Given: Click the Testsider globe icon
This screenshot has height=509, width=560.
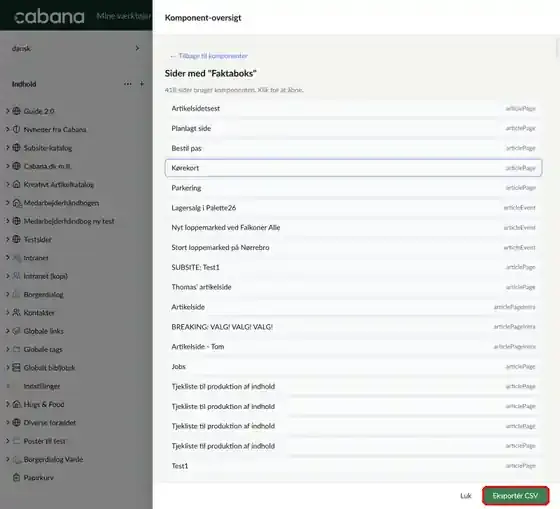Looking at the screenshot, I should [x=16, y=239].
